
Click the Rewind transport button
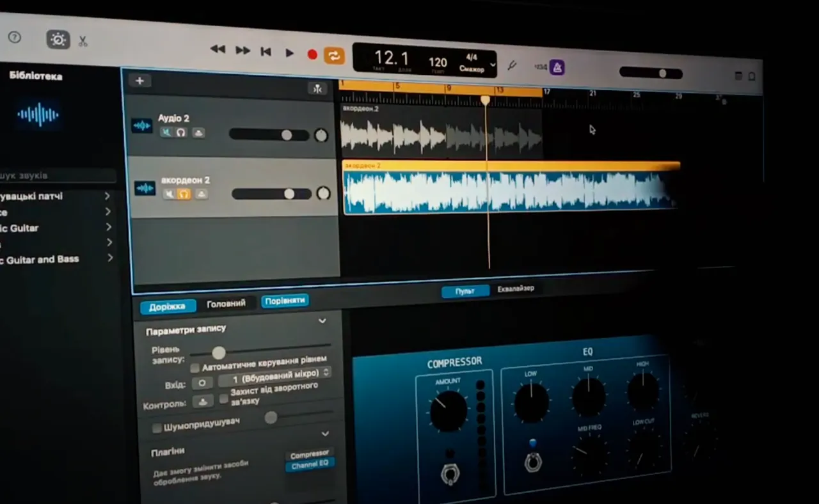pyautogui.click(x=218, y=49)
